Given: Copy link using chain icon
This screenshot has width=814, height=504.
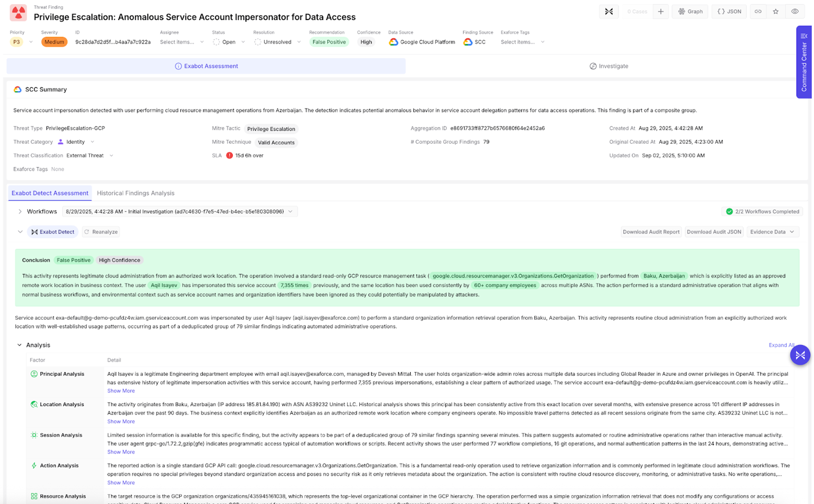Looking at the screenshot, I should [x=758, y=11].
